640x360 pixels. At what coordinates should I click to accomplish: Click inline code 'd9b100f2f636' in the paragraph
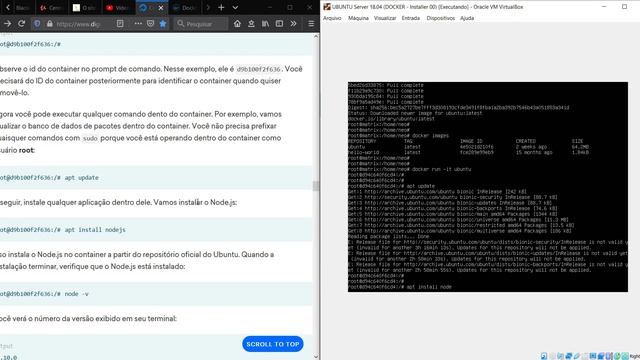[259, 69]
